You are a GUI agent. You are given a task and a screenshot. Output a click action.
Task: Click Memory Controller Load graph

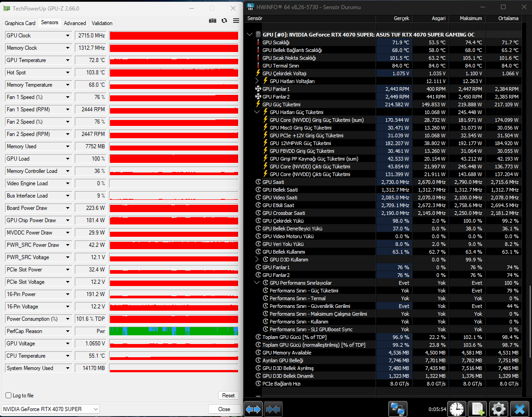pyautogui.click(x=174, y=171)
